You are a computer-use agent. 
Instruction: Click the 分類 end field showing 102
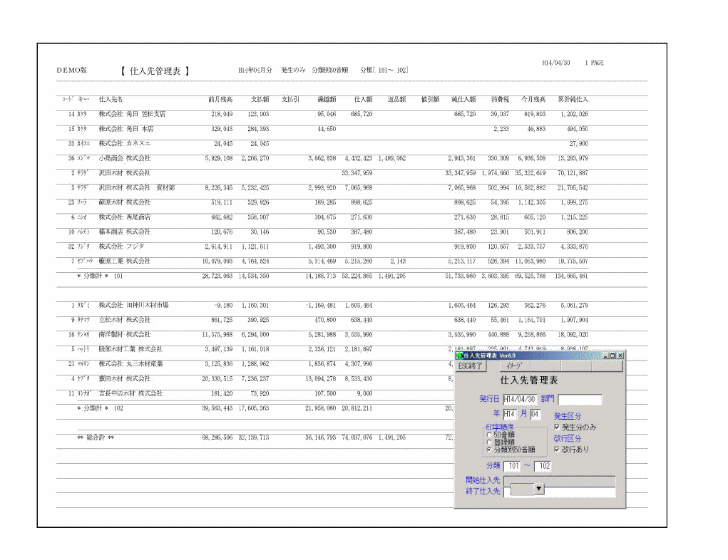pos(543,466)
